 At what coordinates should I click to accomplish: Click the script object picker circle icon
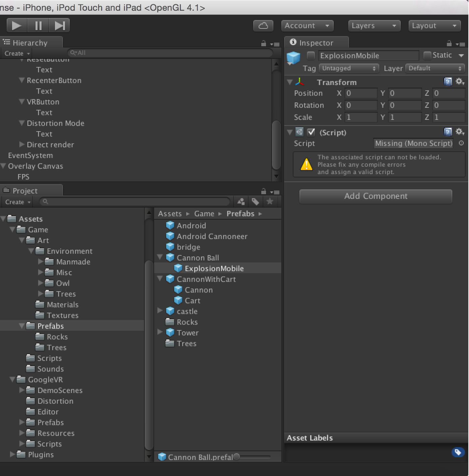tap(462, 143)
